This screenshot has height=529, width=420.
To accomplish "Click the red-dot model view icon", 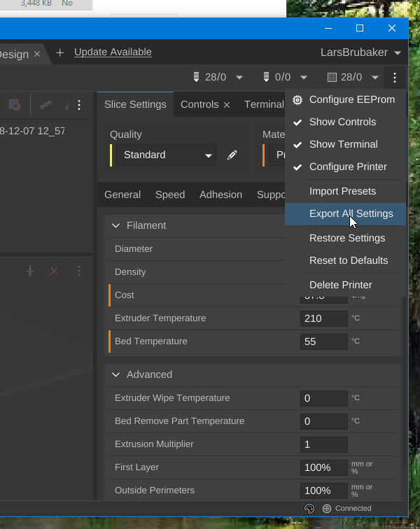I will [14, 105].
